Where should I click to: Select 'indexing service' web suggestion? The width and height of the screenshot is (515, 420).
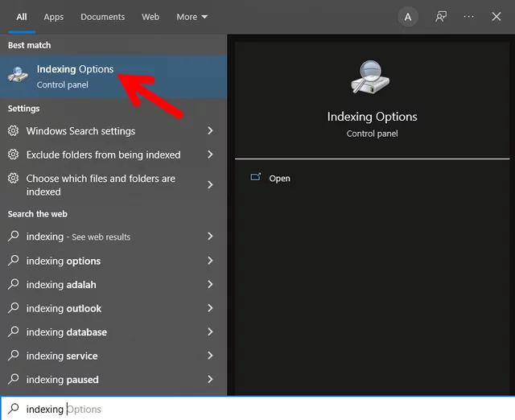click(113, 356)
